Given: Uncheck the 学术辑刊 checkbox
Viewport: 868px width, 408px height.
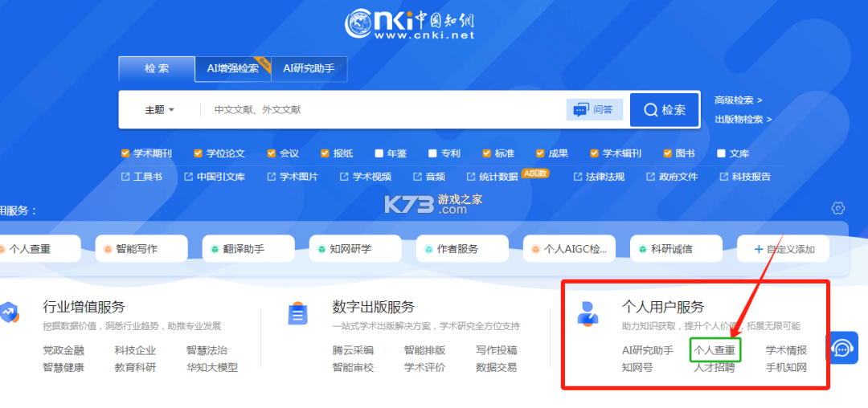Looking at the screenshot, I should pos(594,153).
